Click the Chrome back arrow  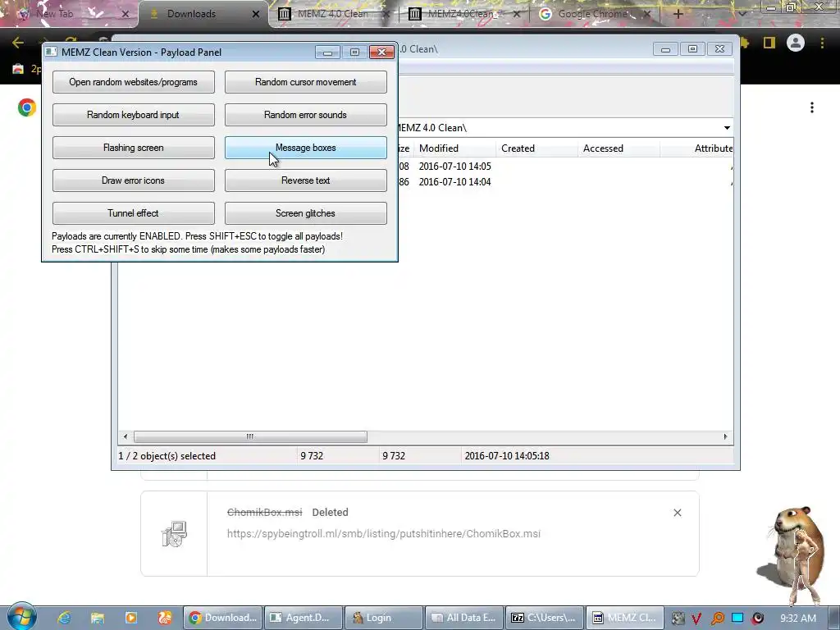coord(18,43)
